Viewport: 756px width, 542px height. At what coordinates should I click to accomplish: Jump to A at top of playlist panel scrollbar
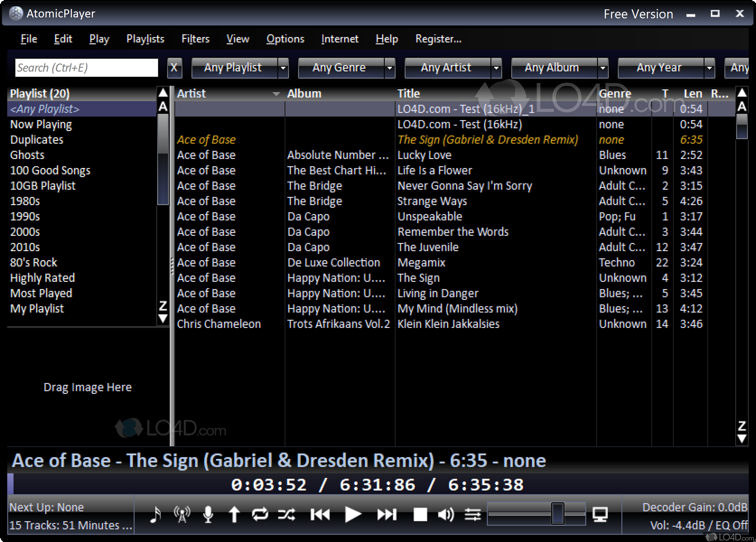163,107
